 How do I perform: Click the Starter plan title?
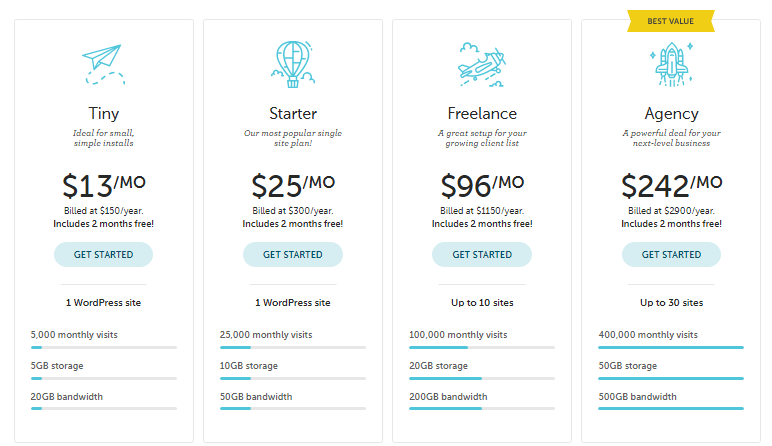(x=292, y=113)
